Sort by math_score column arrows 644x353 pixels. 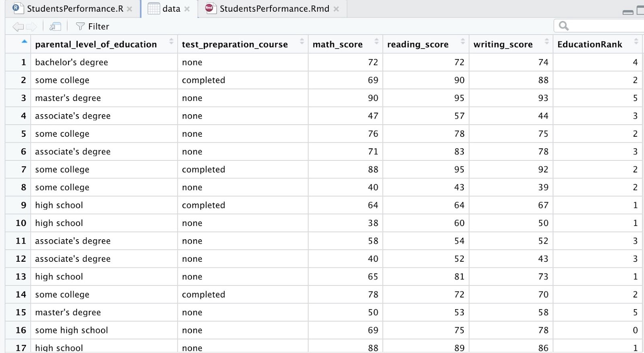[376, 41]
